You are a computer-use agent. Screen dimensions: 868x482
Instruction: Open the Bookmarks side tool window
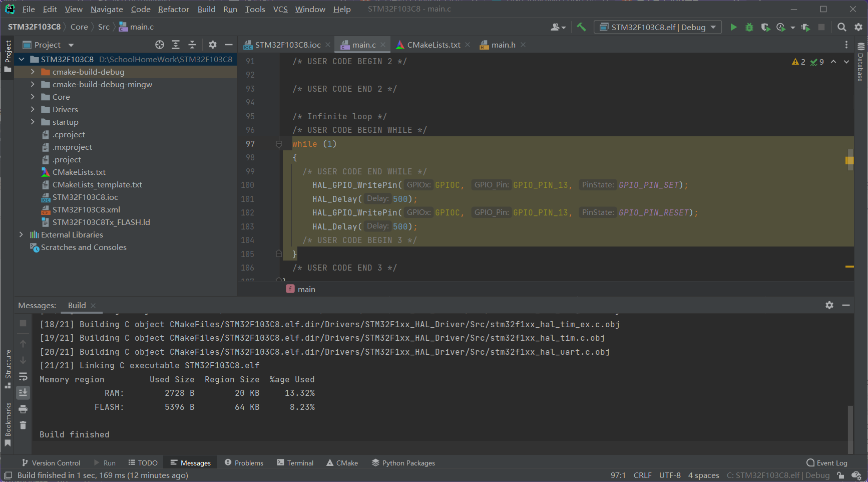point(8,424)
